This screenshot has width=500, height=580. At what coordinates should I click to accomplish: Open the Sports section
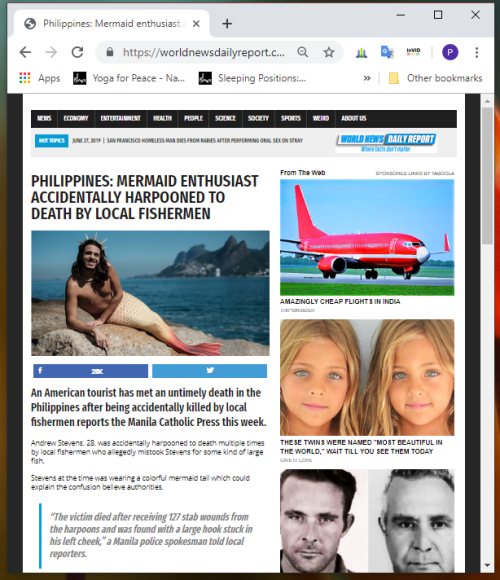(291, 118)
